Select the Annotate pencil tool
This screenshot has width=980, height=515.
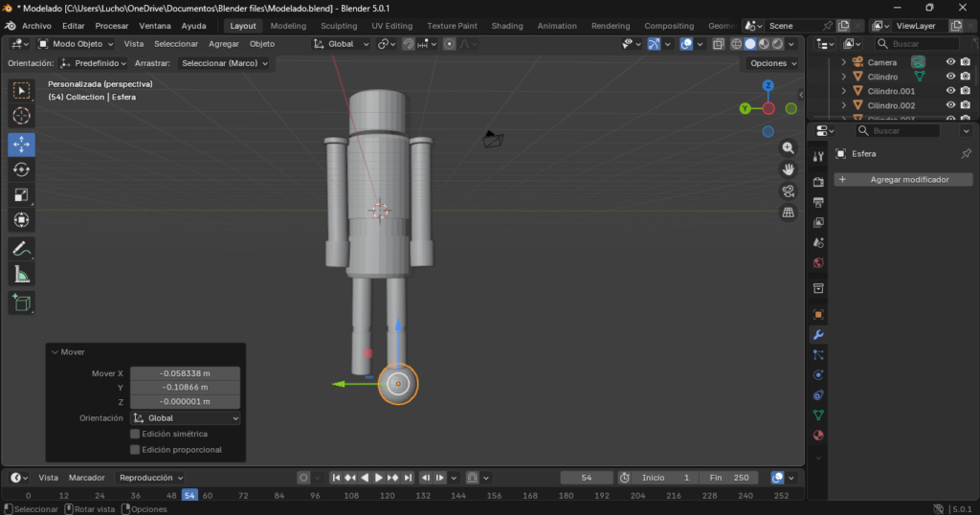[x=21, y=249]
